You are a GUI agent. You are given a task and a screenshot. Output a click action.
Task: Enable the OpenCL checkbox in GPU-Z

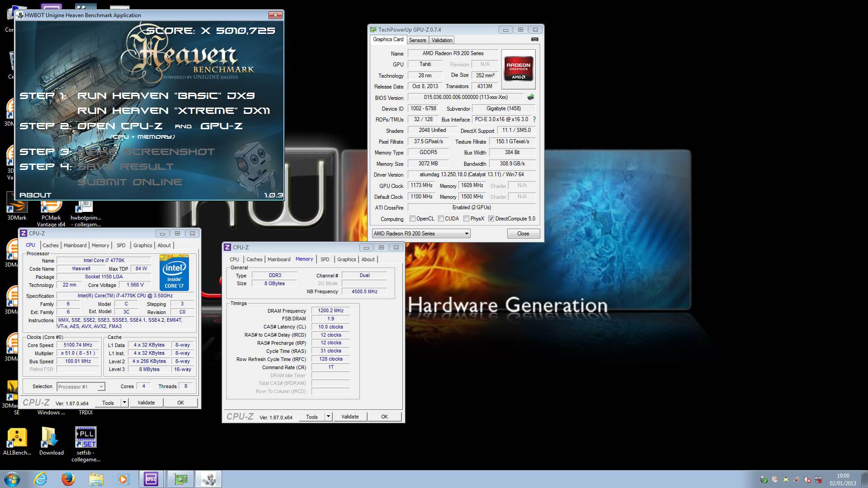click(412, 219)
